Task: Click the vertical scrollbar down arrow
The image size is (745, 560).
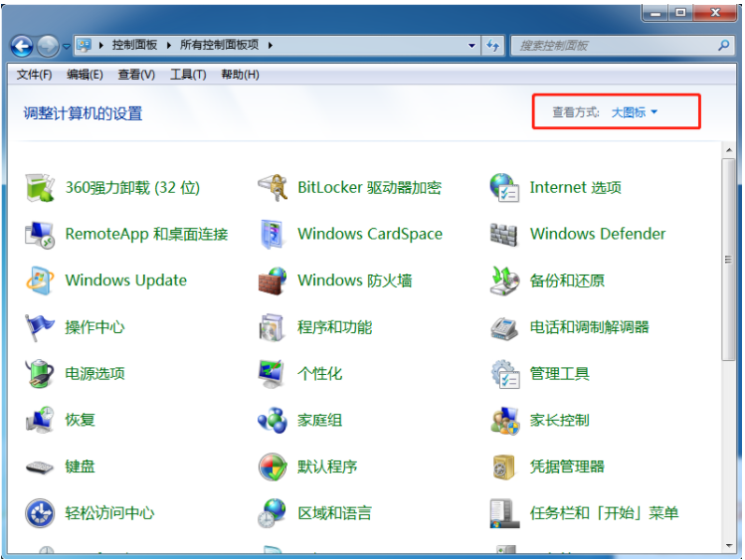Action: (x=729, y=547)
